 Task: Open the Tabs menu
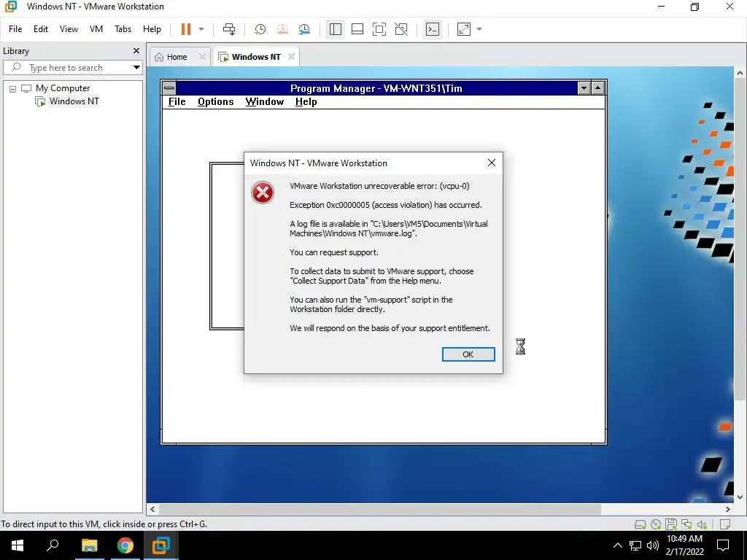coord(123,29)
